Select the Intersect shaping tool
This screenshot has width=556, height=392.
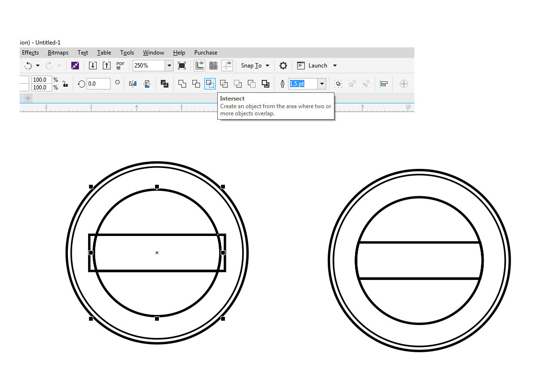210,83
